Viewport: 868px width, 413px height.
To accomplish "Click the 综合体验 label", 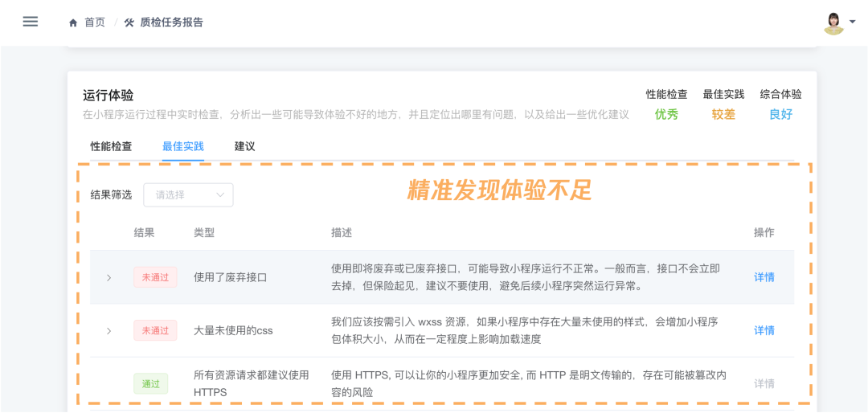I will 781,94.
